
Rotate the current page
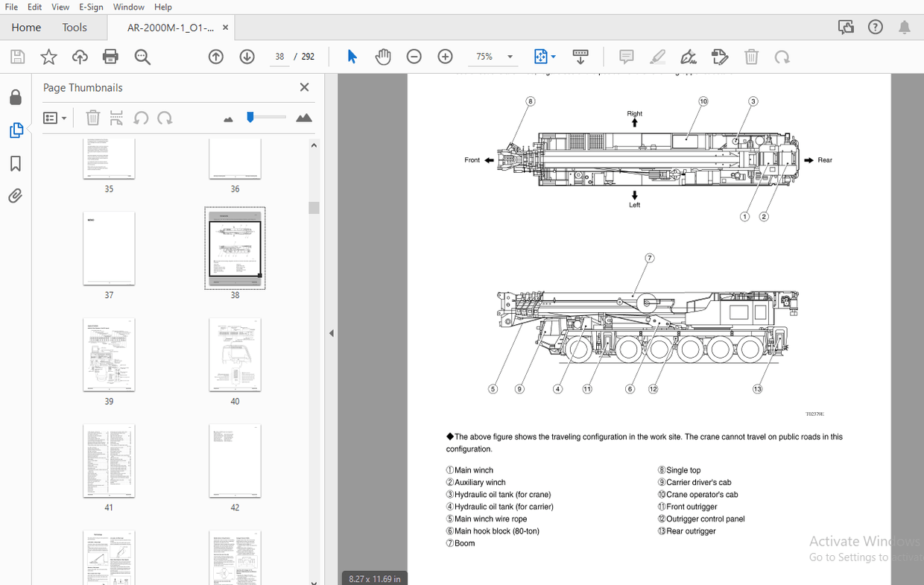780,57
